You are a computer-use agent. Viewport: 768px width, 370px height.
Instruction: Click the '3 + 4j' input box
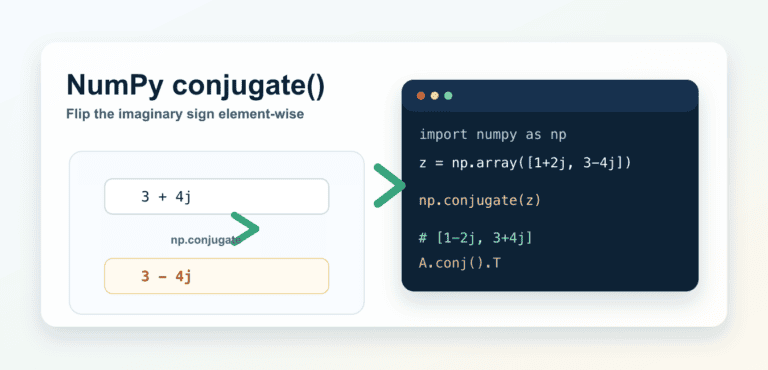click(x=216, y=197)
